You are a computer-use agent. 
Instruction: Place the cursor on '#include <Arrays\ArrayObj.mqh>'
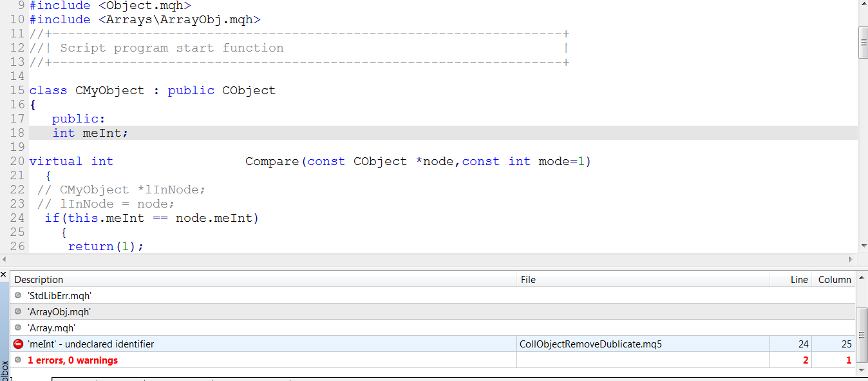(x=145, y=19)
